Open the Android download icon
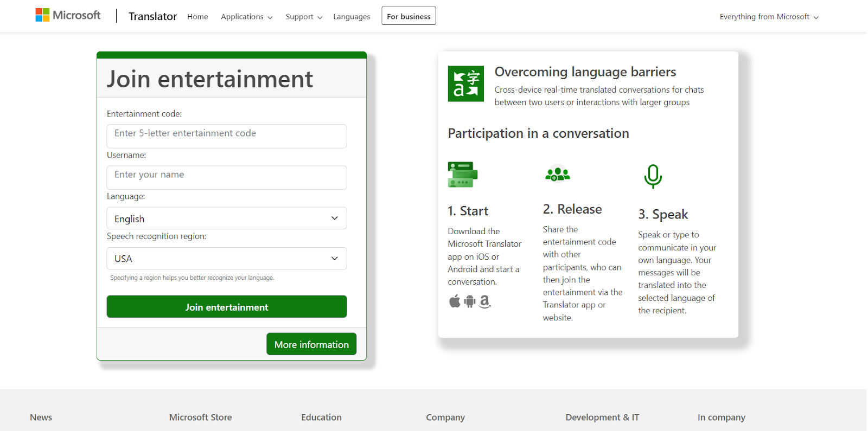This screenshot has width=868, height=431. (x=470, y=301)
